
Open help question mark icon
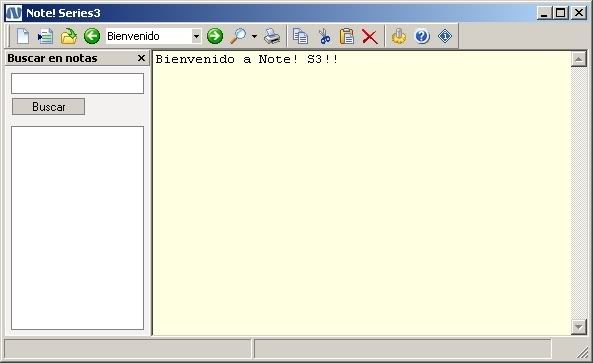422,36
